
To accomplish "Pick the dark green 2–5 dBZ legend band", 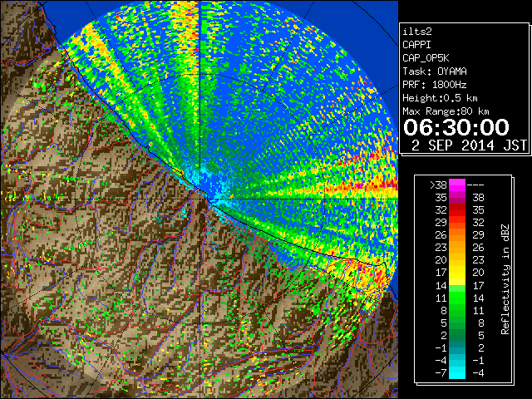I will tap(457, 335).
